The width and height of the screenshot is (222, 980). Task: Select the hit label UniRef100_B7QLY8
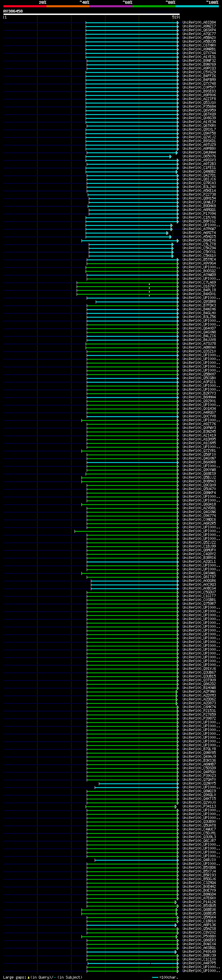(199, 749)
